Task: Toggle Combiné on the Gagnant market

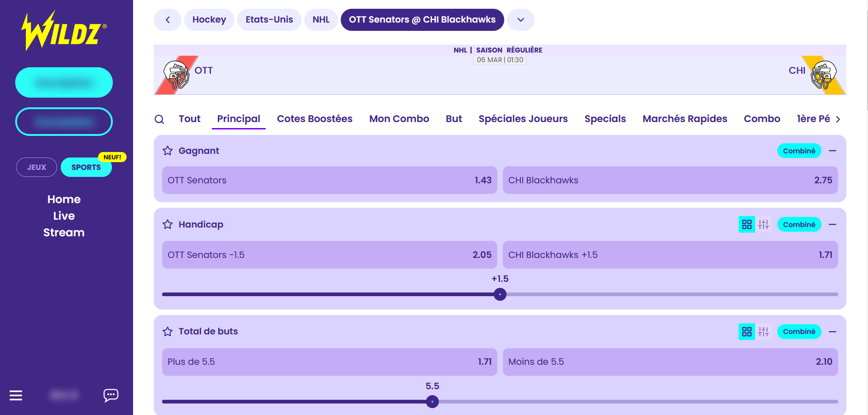Action: [799, 151]
